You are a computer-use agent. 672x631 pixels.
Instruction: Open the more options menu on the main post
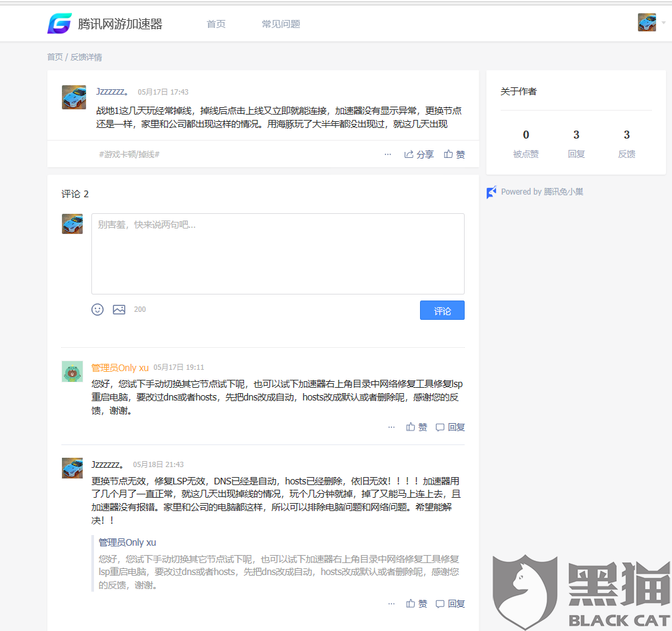coord(387,154)
